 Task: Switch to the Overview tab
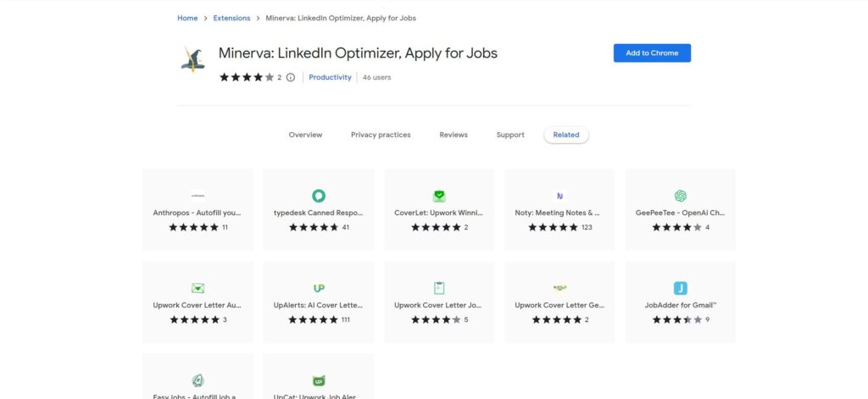pyautogui.click(x=305, y=135)
